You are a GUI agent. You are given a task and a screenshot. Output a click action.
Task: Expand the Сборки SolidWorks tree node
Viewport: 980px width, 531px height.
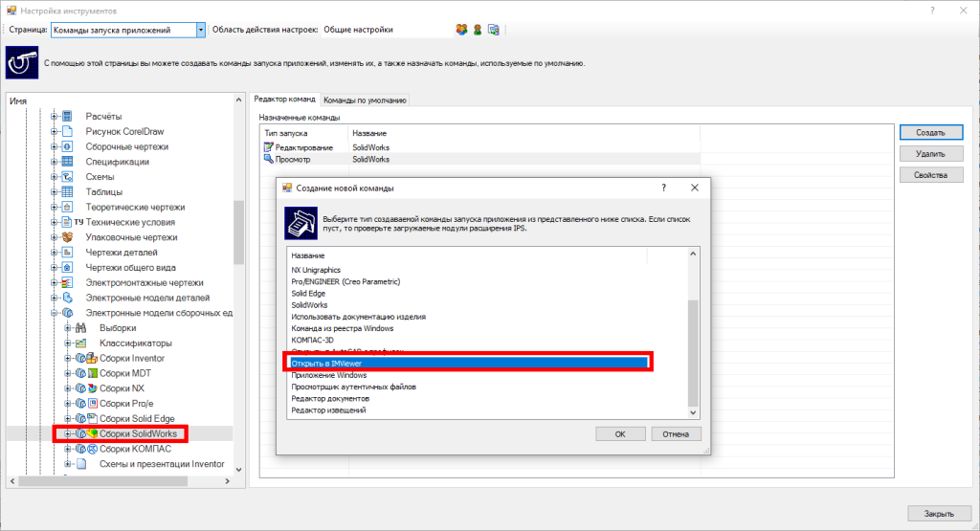[69, 434]
